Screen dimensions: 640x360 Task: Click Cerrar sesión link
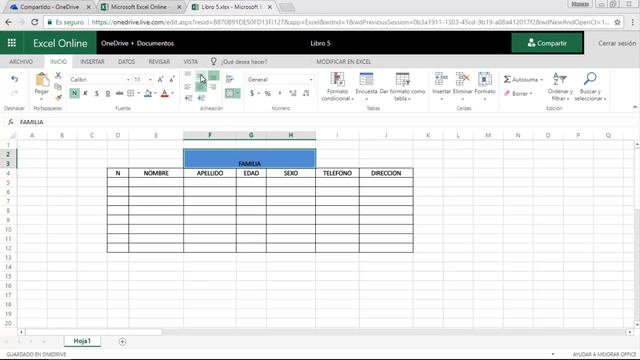pyautogui.click(x=617, y=43)
